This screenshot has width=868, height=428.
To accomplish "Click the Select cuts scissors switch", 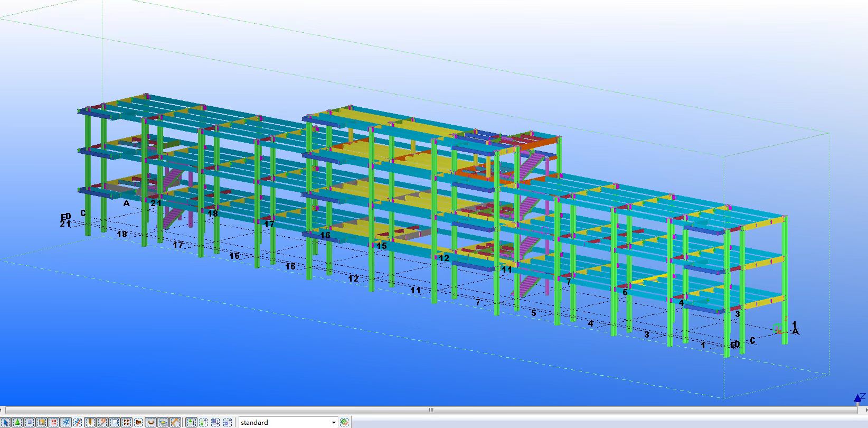I will (x=102, y=422).
